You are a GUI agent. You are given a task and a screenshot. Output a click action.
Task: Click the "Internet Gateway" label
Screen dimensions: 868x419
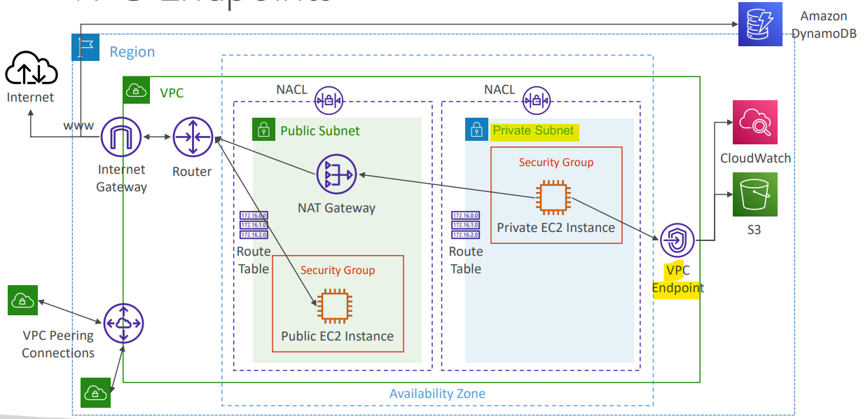[x=122, y=178]
